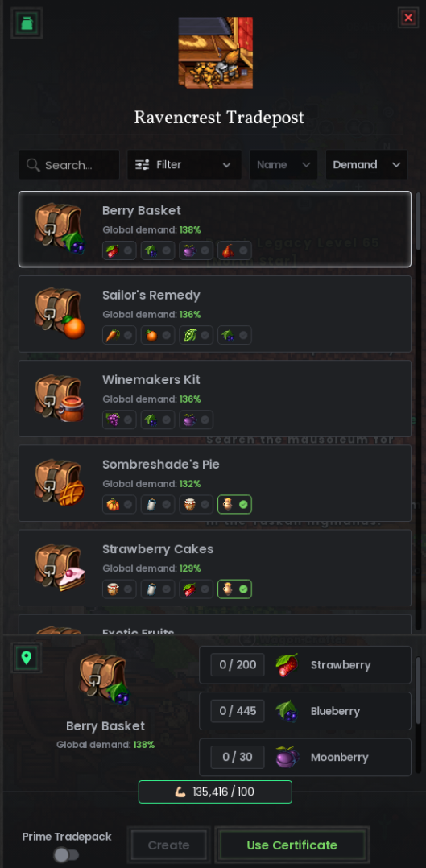Click the green bag icon at top left
This screenshot has height=868, width=426.
tap(27, 23)
